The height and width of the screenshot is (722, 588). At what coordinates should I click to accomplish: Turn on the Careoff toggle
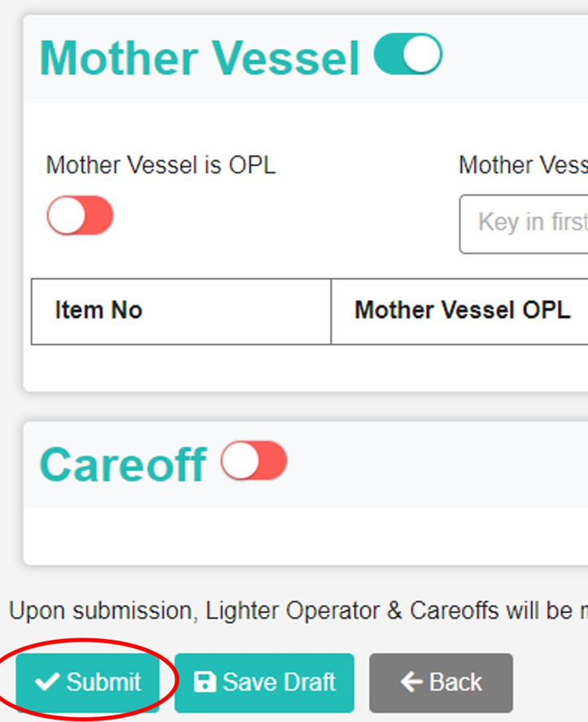[x=253, y=460]
